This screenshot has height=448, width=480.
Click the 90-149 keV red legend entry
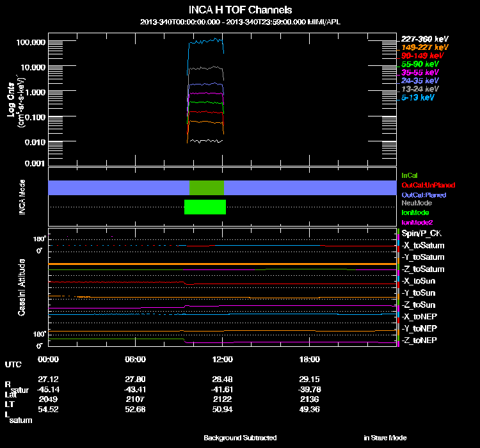click(422, 56)
